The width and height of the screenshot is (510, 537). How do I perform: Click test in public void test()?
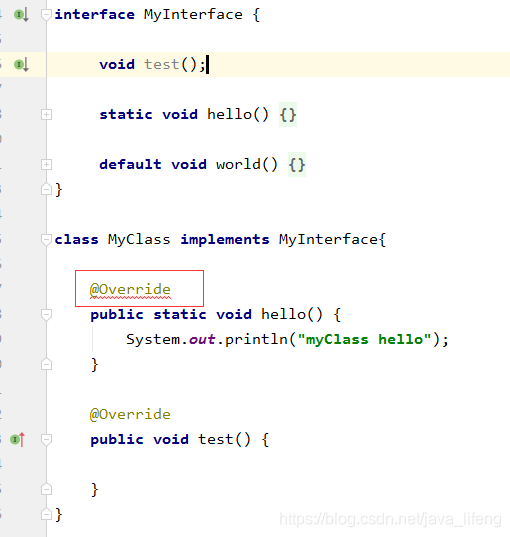[x=216, y=439]
